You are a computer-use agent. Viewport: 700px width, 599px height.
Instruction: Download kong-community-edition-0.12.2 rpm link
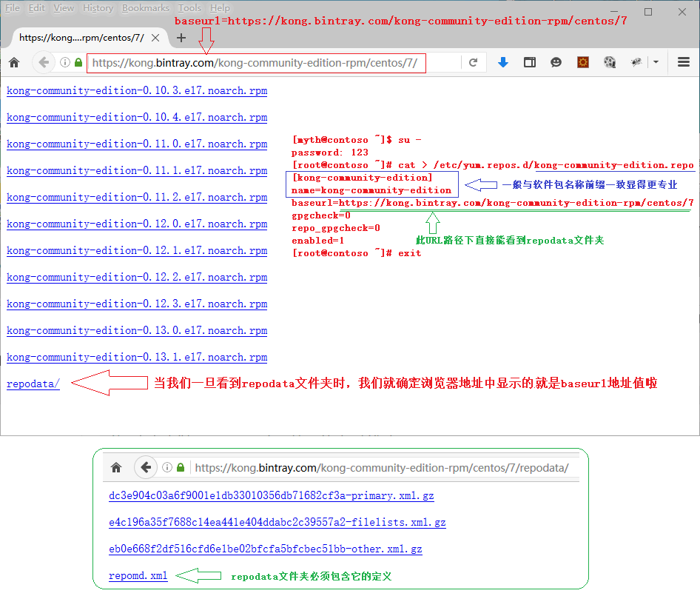[137, 278]
